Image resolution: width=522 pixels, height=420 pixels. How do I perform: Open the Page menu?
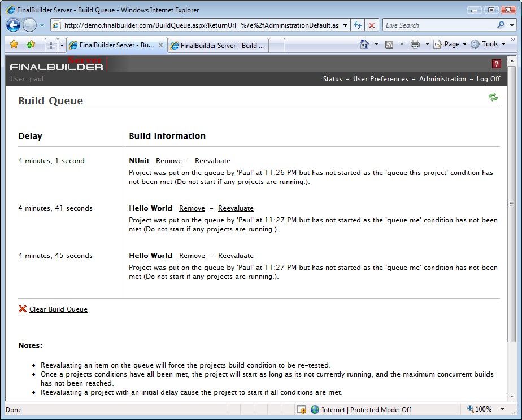[x=450, y=44]
